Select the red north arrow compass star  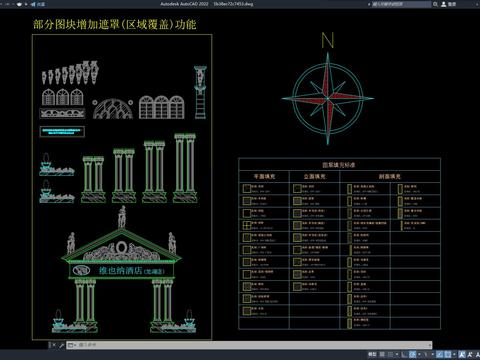click(327, 99)
